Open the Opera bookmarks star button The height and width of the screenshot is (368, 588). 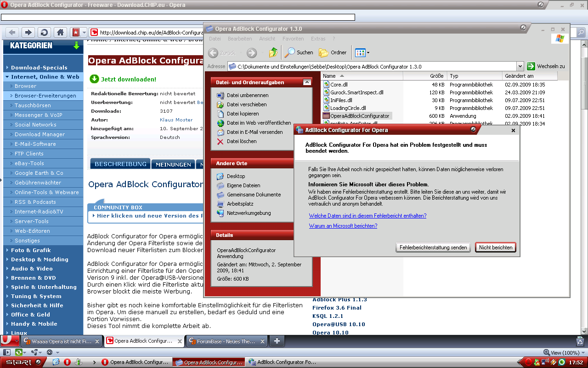(x=75, y=33)
